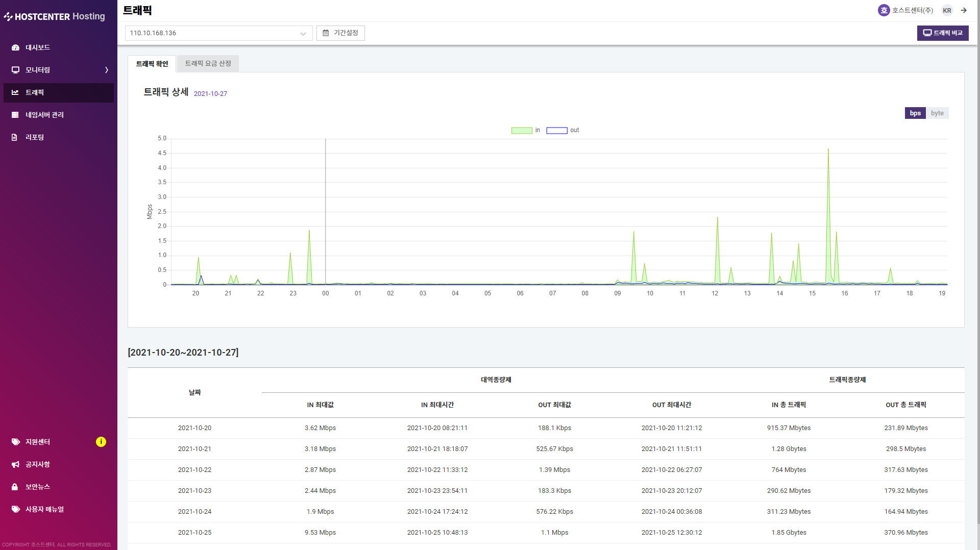Click the monitoring screen icon in sidebar
The image size is (980, 550).
[15, 70]
